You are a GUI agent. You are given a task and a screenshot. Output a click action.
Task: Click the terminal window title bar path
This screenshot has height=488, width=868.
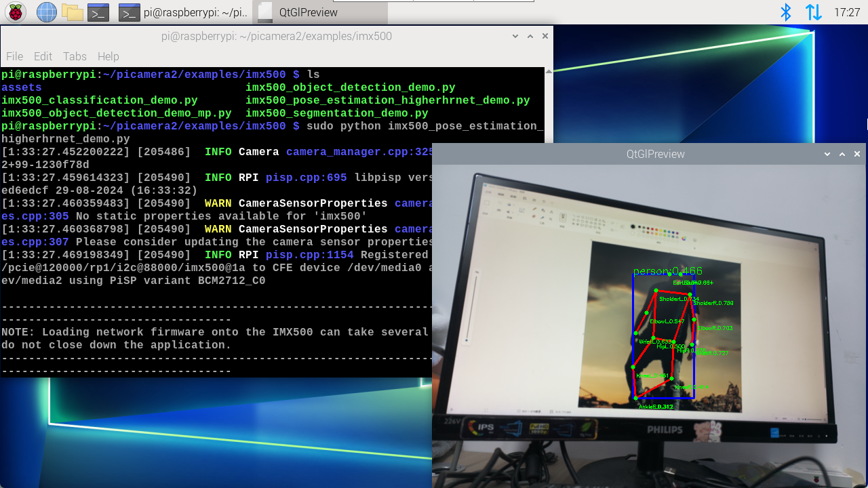pyautogui.click(x=277, y=36)
